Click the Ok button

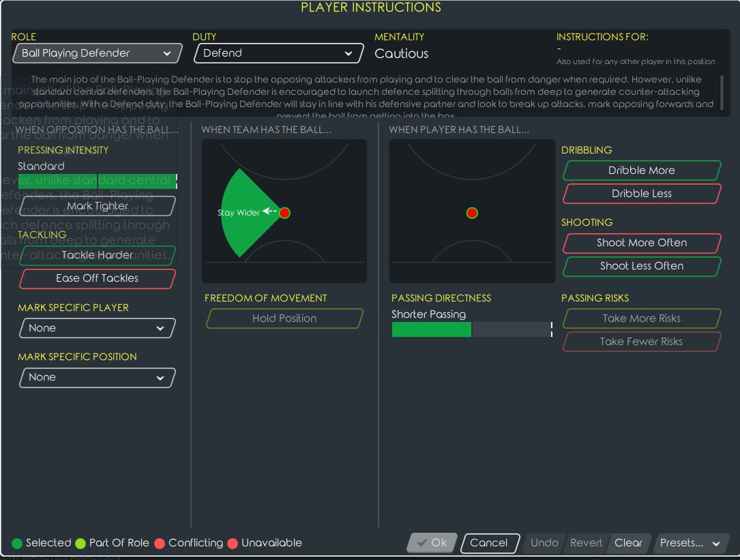point(432,543)
